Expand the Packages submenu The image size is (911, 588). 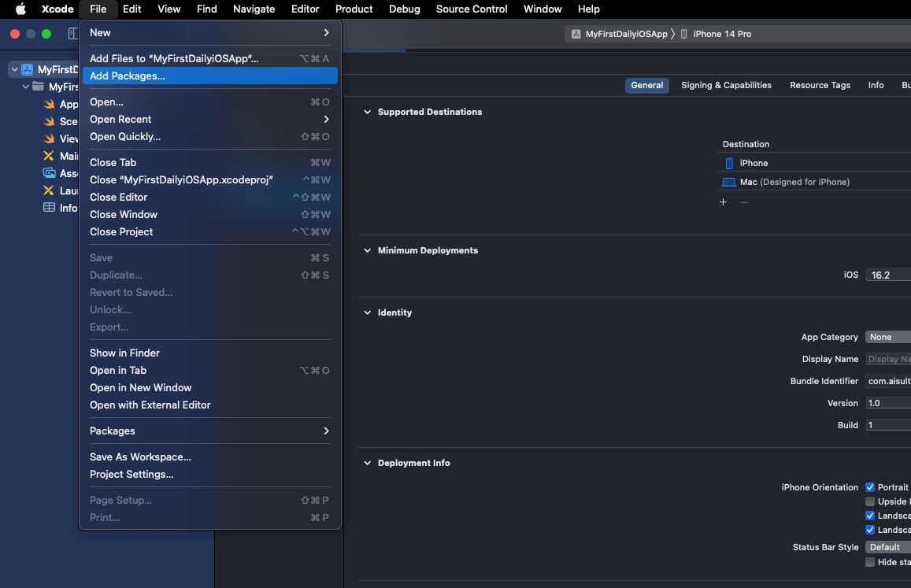[209, 431]
